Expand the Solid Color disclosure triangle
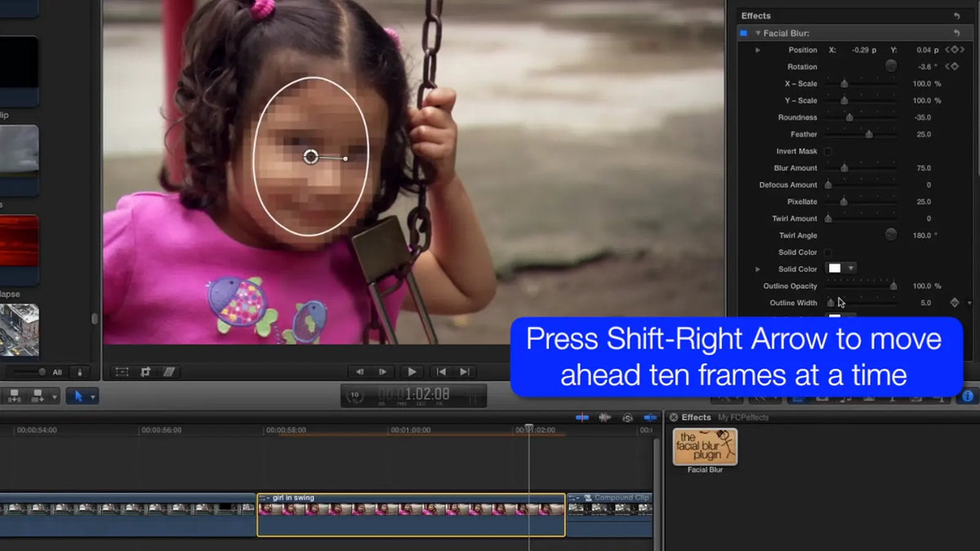 [x=758, y=269]
